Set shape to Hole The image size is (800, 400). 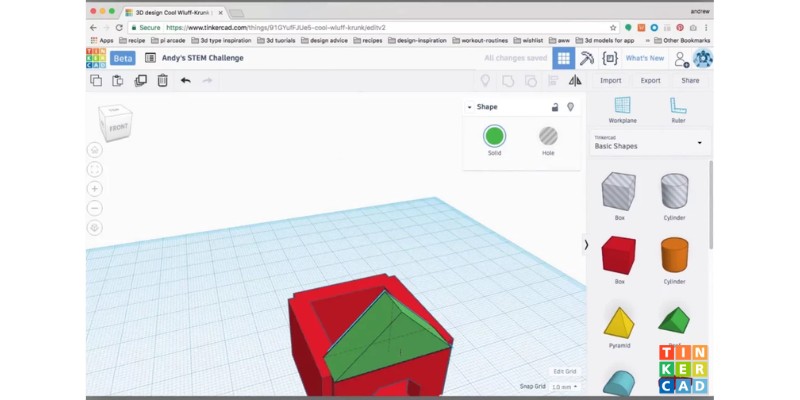tap(548, 140)
